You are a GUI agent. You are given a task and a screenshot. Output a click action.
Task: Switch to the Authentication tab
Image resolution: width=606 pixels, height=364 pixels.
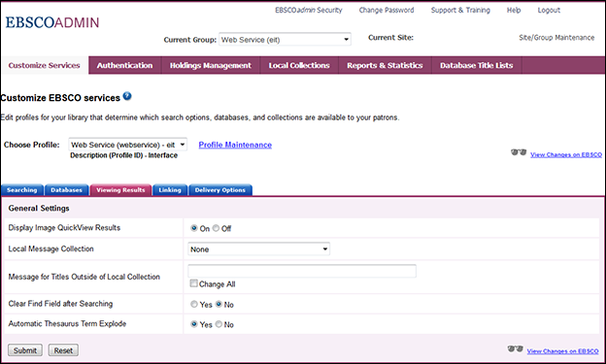[125, 65]
